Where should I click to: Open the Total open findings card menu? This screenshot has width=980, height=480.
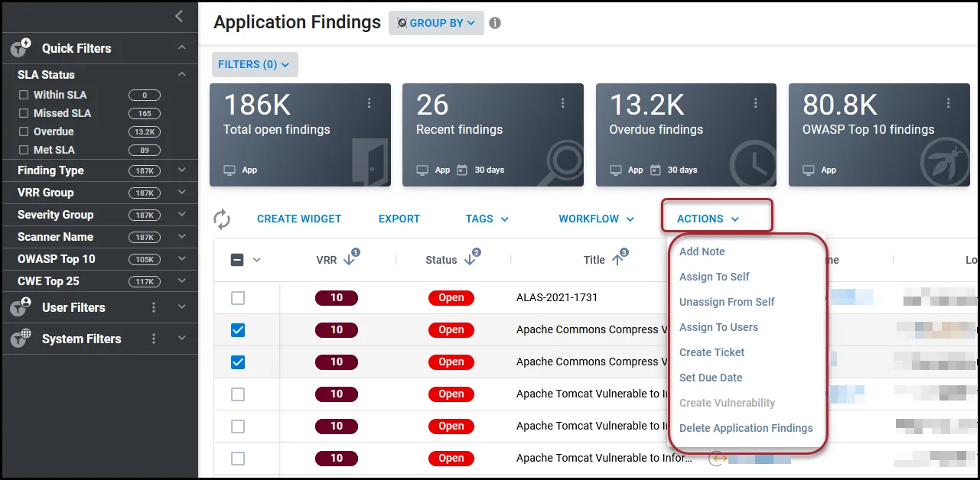370,103
